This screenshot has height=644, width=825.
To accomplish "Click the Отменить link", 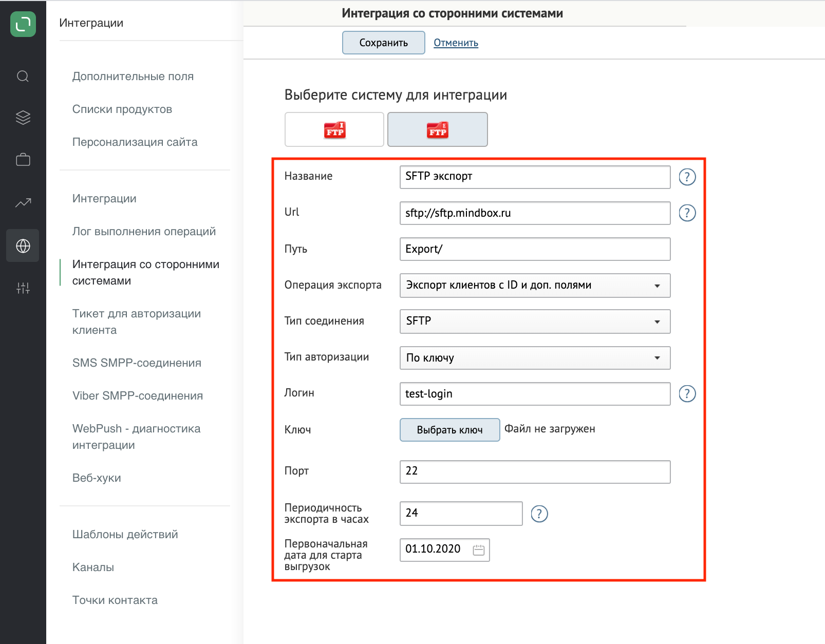I will pos(456,43).
